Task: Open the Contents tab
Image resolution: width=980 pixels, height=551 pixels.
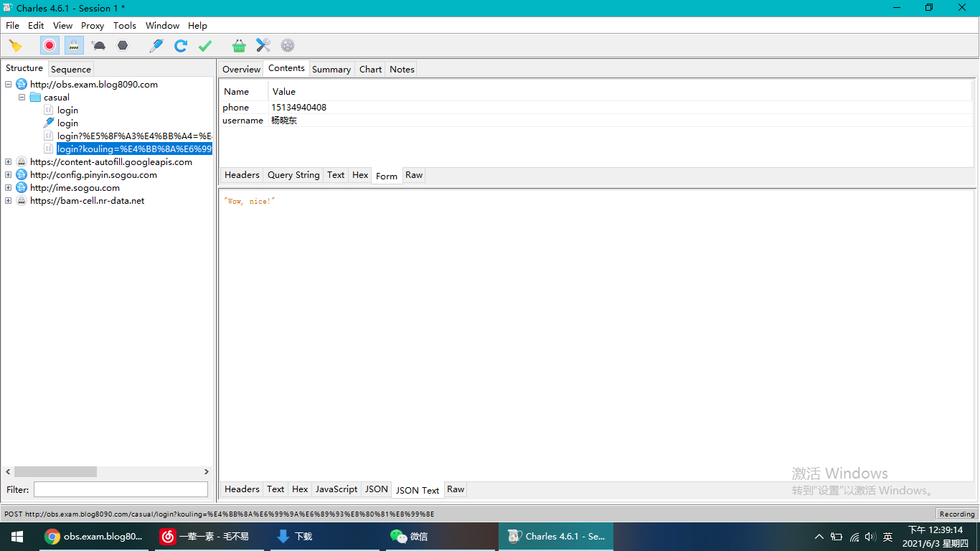Action: pos(286,68)
